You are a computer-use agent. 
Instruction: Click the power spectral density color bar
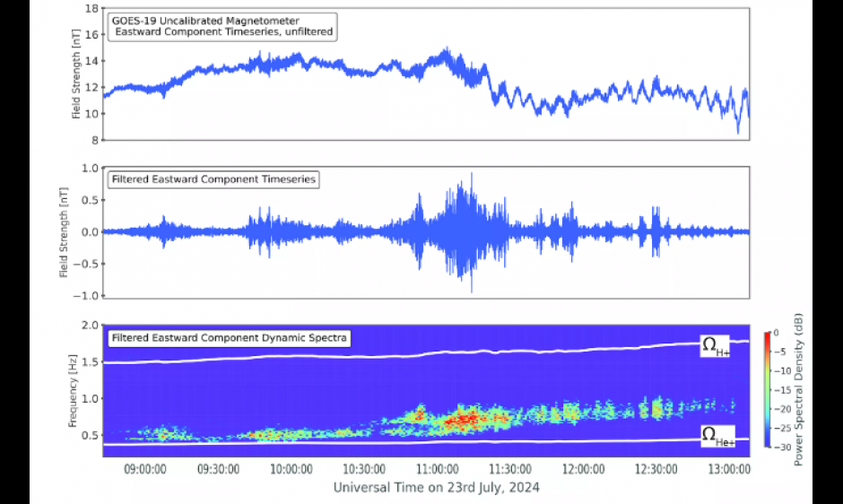[768, 388]
